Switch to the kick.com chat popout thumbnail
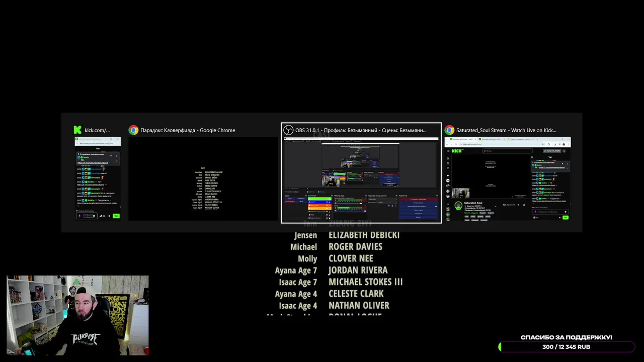Image resolution: width=644 pixels, height=362 pixels. click(x=97, y=178)
